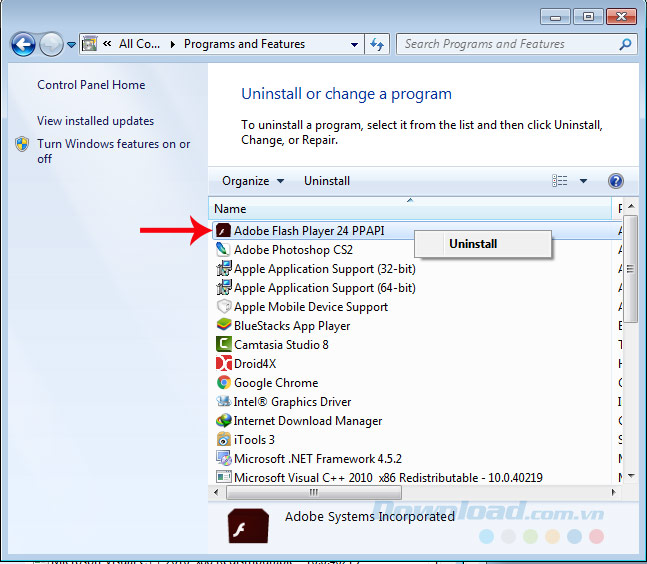Open Turn Windows features on or off
647x564 pixels.
(113, 151)
